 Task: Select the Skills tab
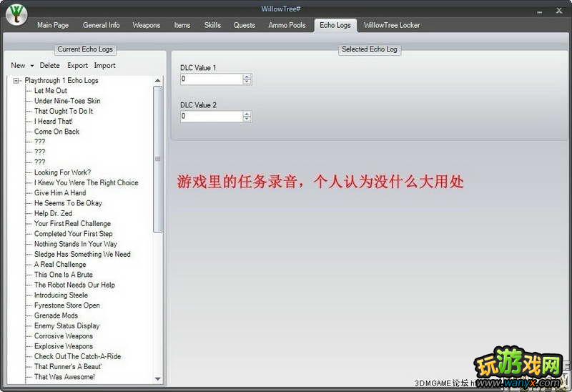point(212,25)
